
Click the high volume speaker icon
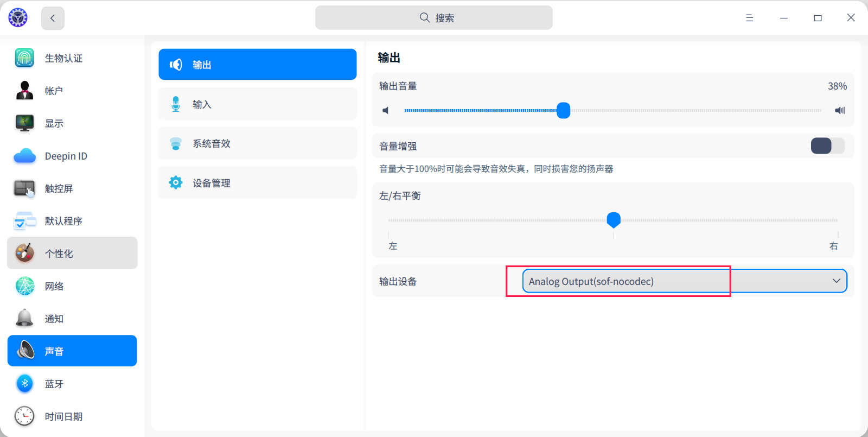coord(840,111)
